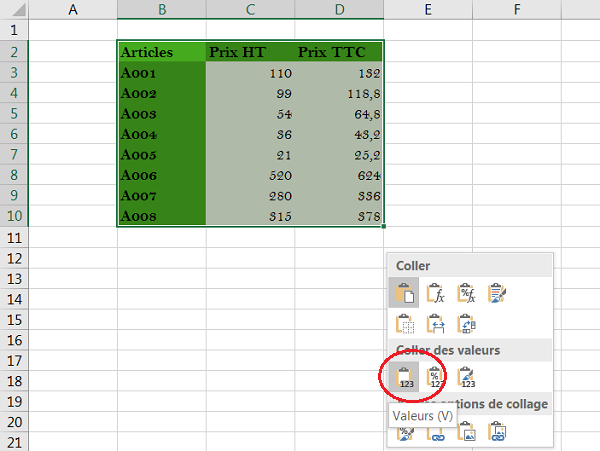
Task: Select row 5 header
Action: (x=14, y=113)
